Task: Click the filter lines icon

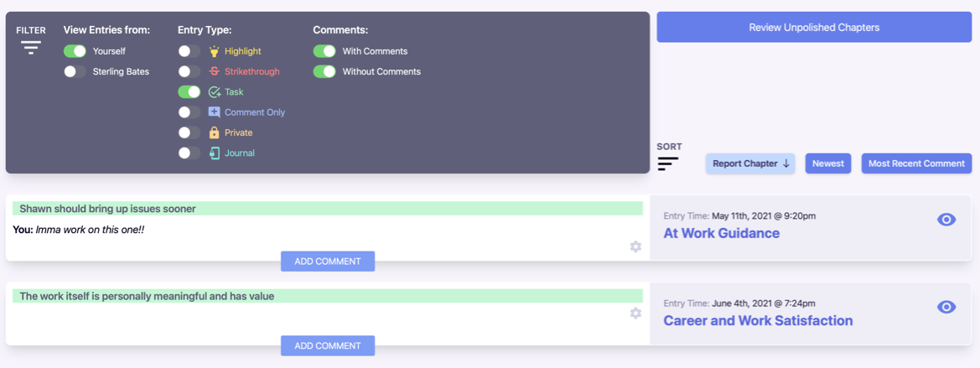Action: 31,48
